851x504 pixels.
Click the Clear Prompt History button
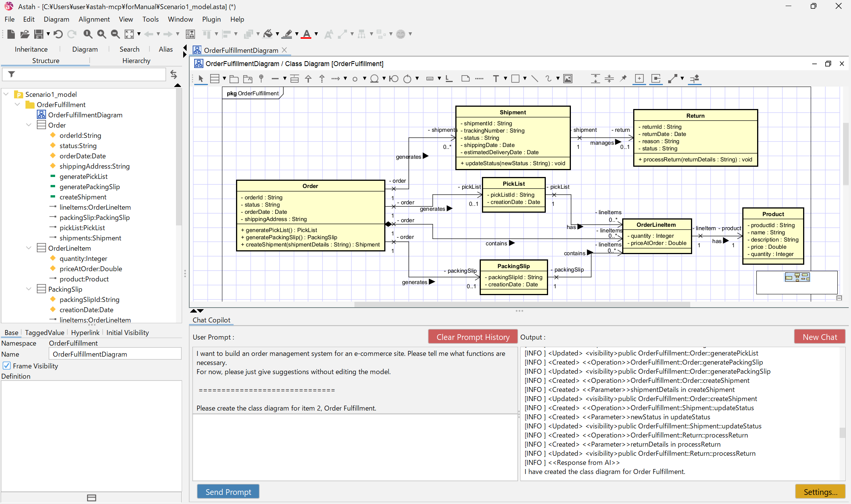point(472,337)
